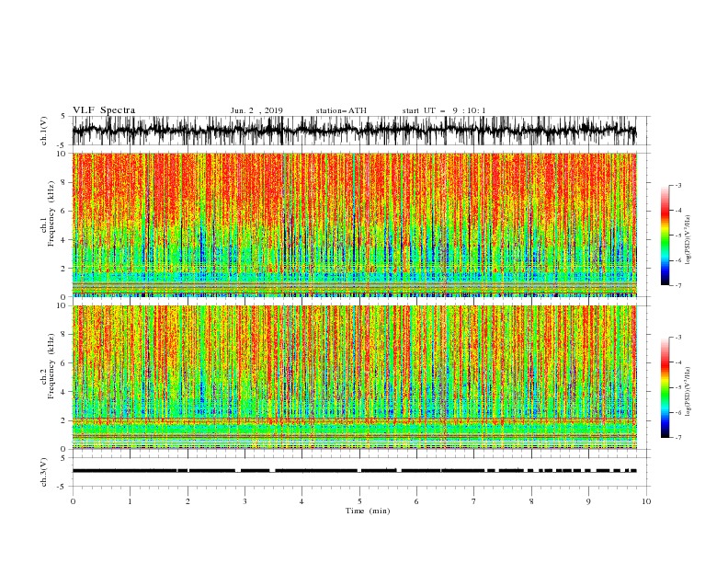The image size is (728, 563).
Task: Click the "-3" label on ch.1 color bar
Action: coord(677,185)
